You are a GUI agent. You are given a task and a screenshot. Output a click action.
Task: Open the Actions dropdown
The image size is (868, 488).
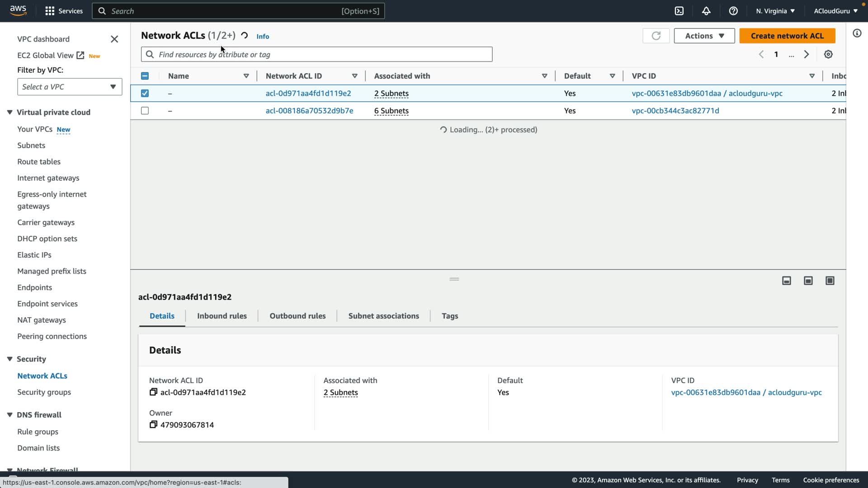coord(704,36)
